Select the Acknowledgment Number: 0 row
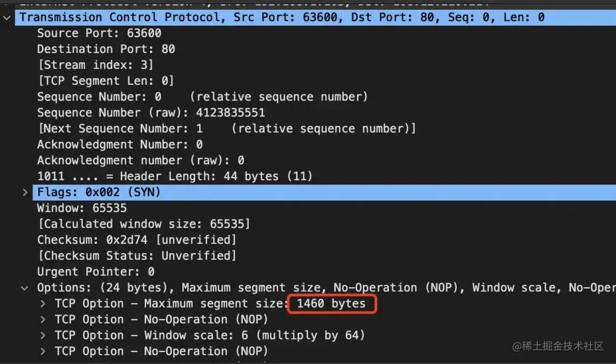The image size is (616, 364). (120, 145)
